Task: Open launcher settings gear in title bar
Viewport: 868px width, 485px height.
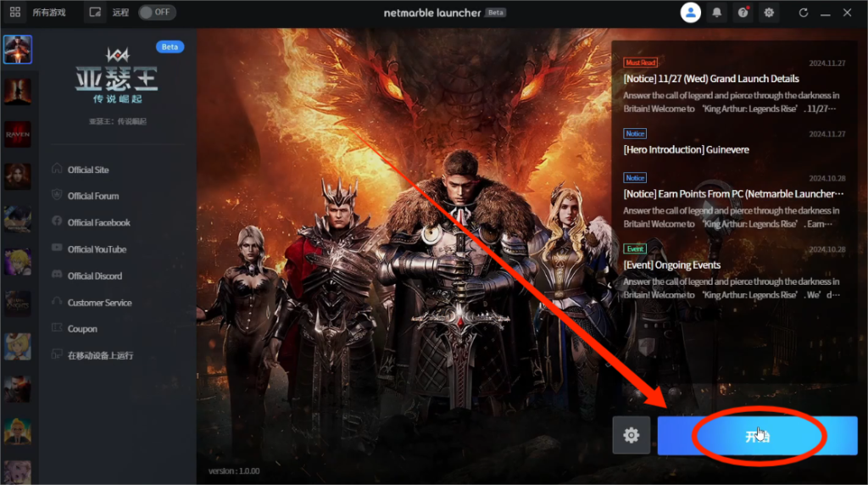Action: coord(769,13)
